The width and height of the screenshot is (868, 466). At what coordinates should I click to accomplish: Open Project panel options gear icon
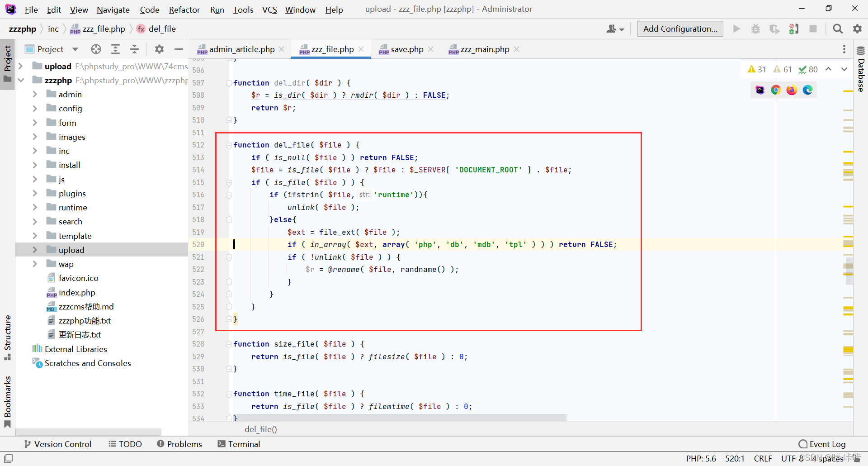159,49
